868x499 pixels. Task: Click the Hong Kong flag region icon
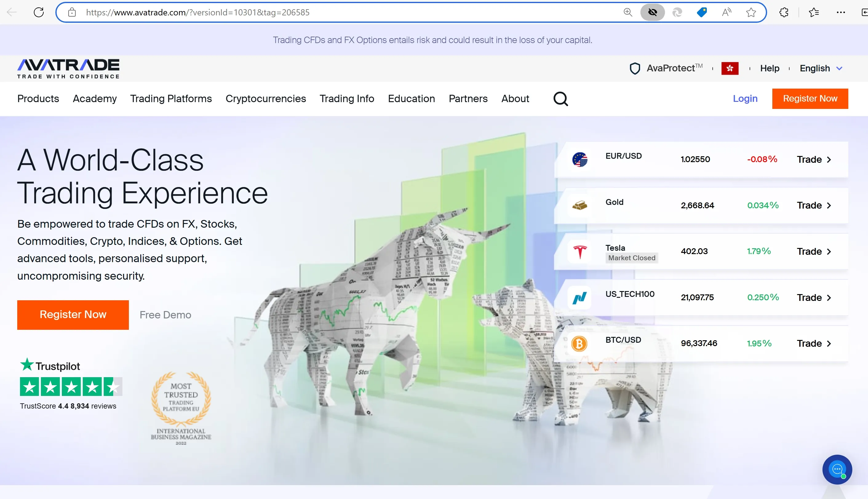[x=730, y=68]
